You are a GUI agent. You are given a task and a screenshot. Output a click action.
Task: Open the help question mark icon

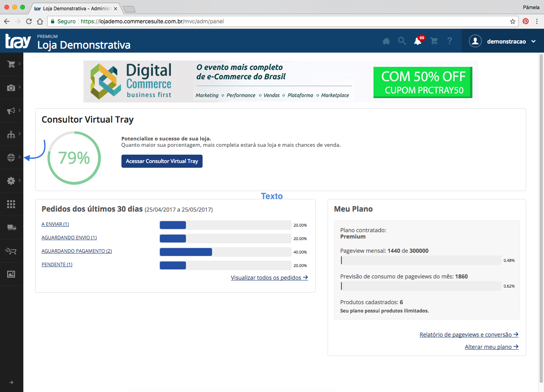pos(450,41)
